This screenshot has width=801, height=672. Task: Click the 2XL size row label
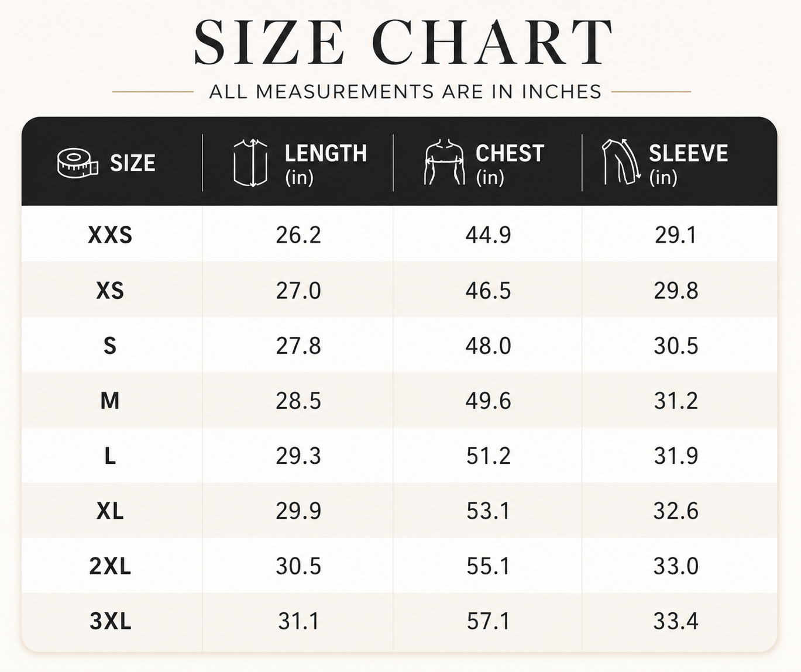(x=110, y=566)
